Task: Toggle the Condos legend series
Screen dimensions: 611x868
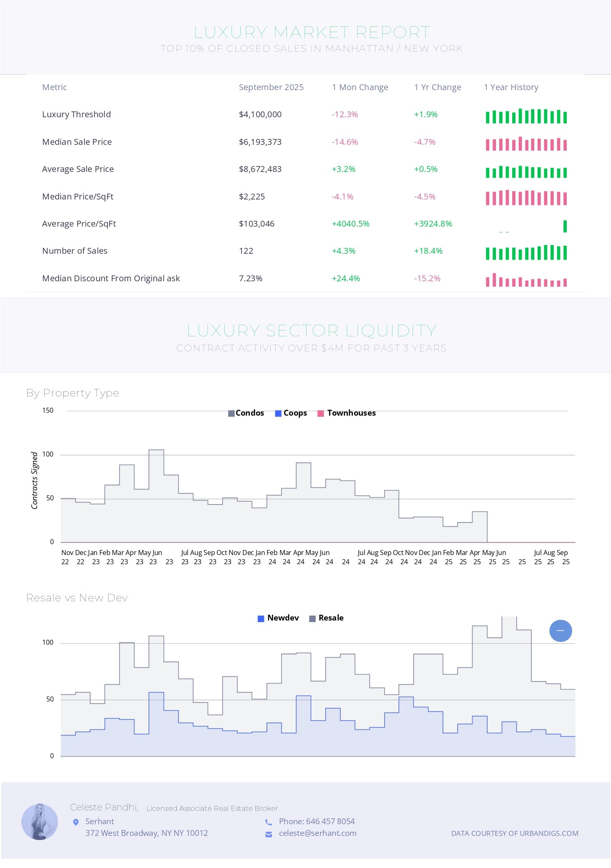Action: coord(246,413)
